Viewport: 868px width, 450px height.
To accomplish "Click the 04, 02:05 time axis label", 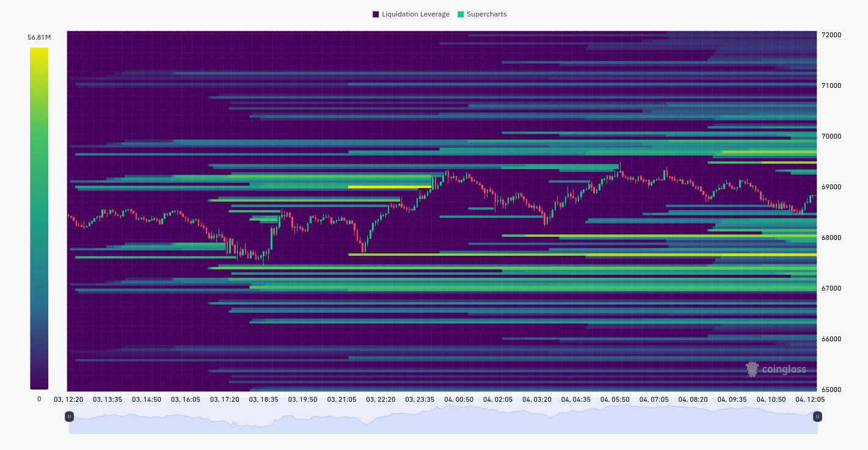I will 498,399.
